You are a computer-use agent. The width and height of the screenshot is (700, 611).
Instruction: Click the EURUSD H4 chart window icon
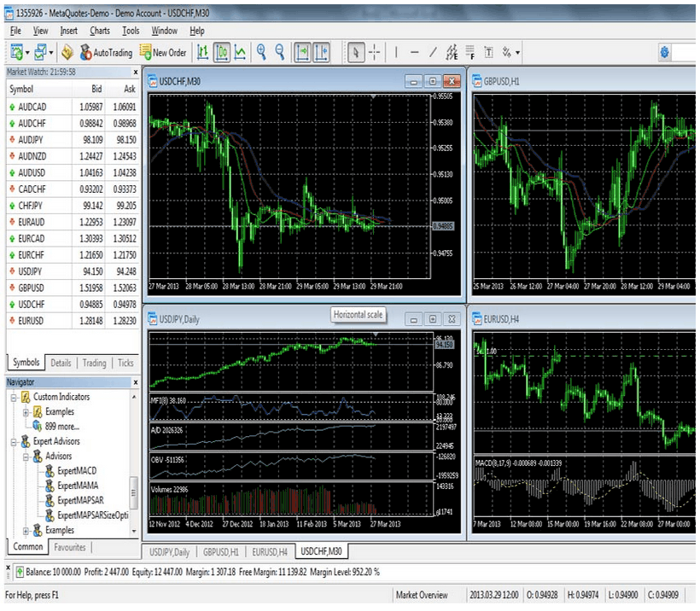477,319
